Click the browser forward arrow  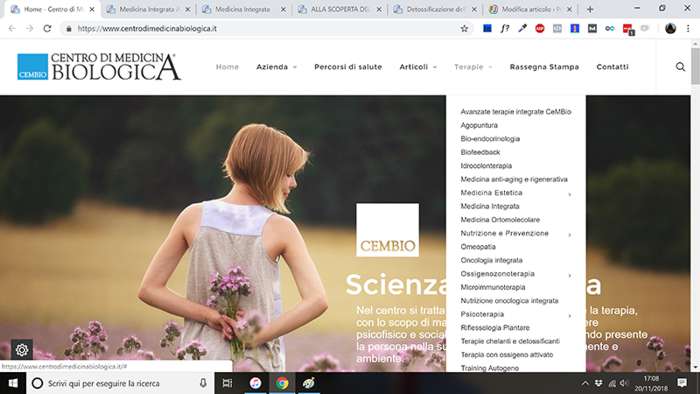[29, 29]
